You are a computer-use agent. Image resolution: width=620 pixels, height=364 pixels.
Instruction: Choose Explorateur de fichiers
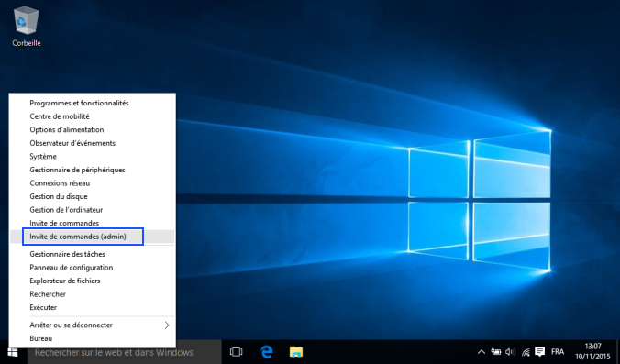point(92,281)
